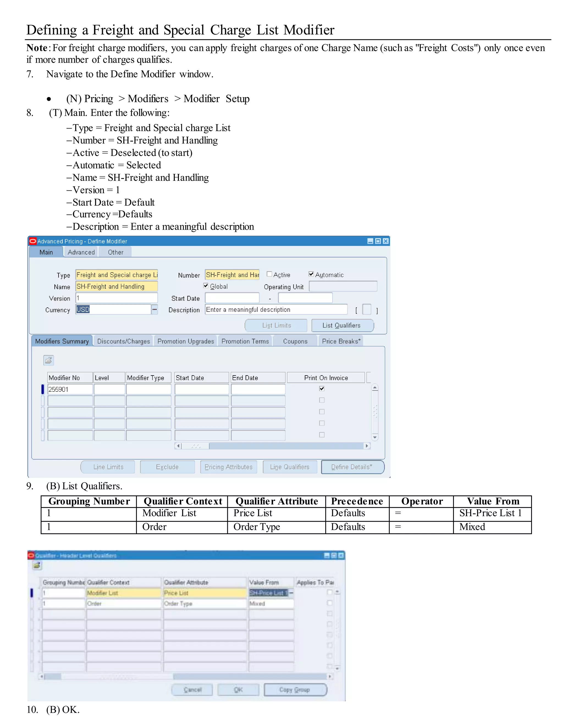Click the List Qualifiers button
Screen dimensions: 563x728
pos(342,326)
